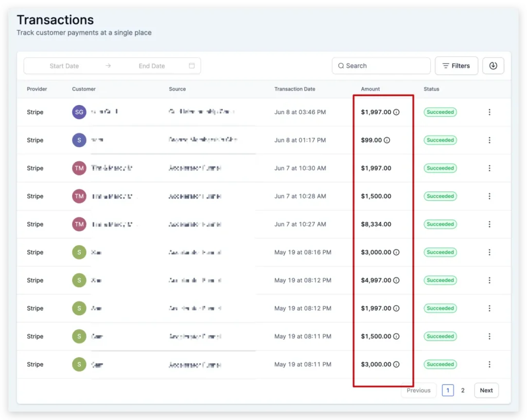
Task: Click the Search input field
Action: click(x=381, y=65)
